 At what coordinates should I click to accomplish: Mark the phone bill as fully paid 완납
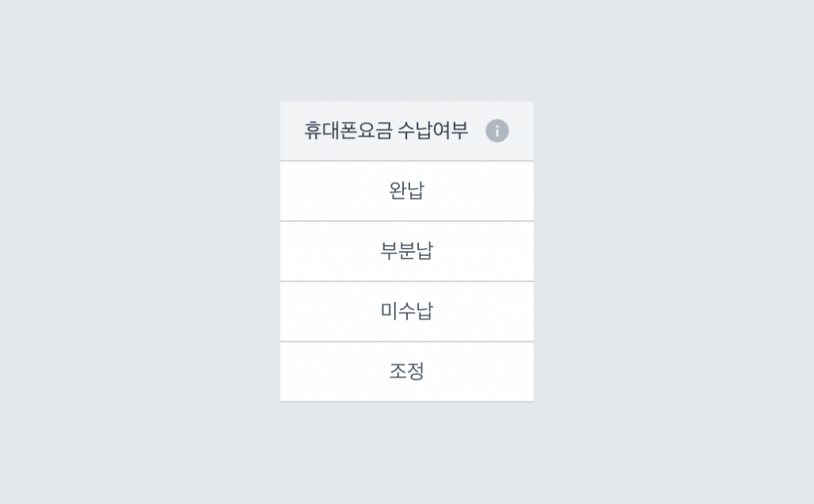(406, 191)
